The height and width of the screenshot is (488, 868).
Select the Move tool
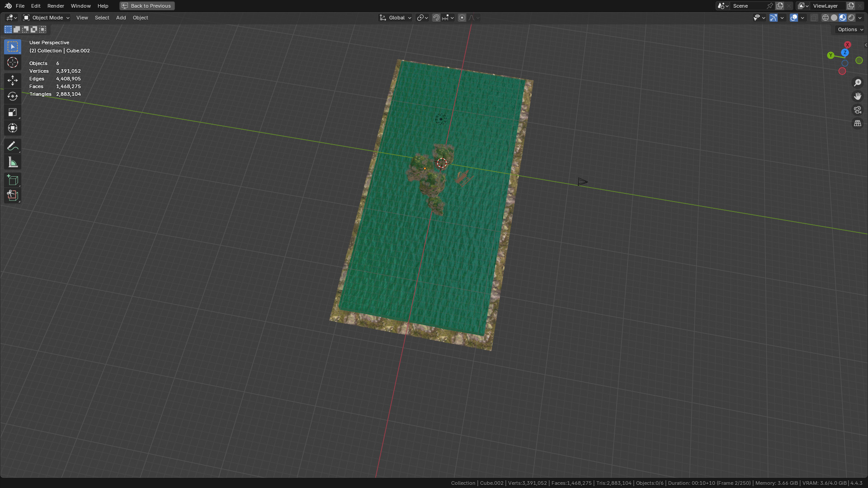pyautogui.click(x=13, y=80)
